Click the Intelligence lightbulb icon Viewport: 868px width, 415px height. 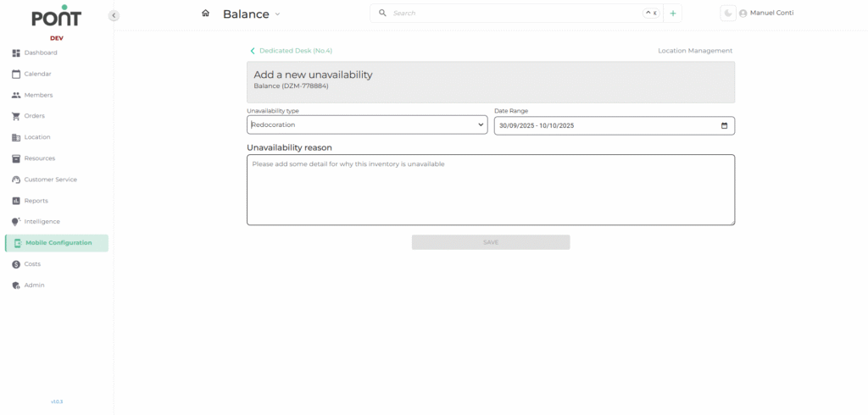[16, 221]
